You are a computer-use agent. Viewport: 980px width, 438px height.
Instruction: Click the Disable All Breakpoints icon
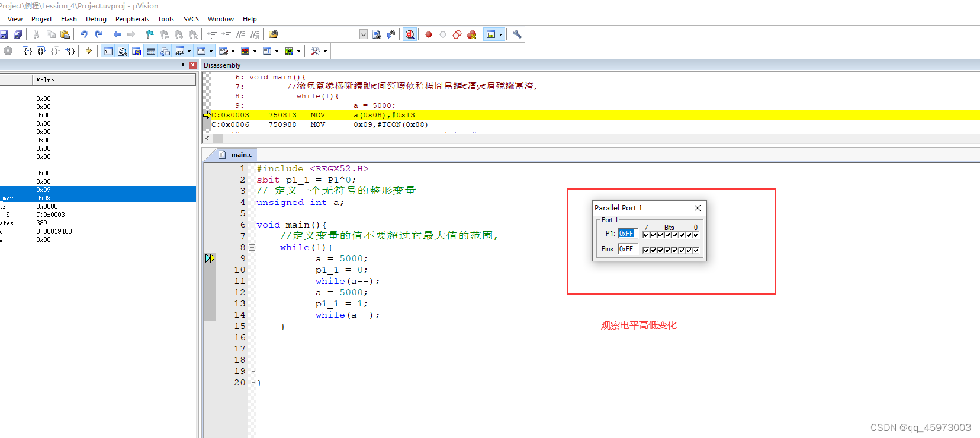pyautogui.click(x=457, y=34)
